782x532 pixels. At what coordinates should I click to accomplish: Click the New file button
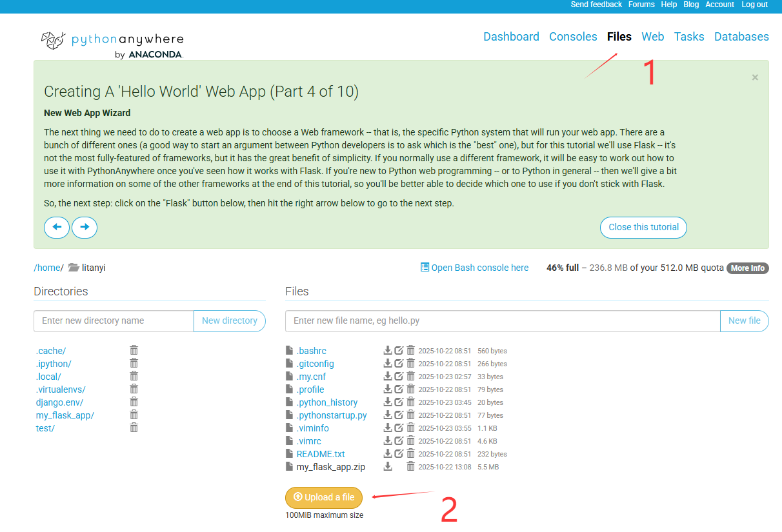click(x=744, y=320)
